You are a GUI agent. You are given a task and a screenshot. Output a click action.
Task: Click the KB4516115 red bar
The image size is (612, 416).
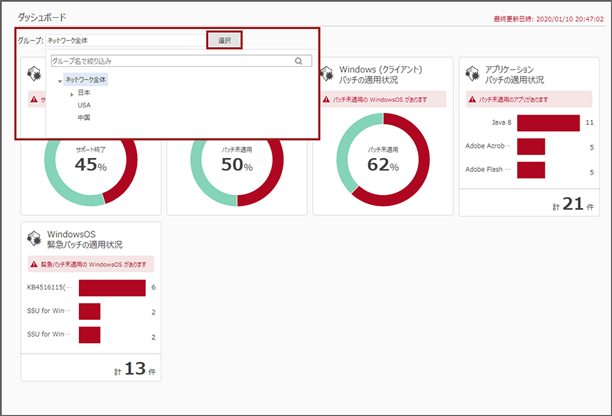[112, 288]
